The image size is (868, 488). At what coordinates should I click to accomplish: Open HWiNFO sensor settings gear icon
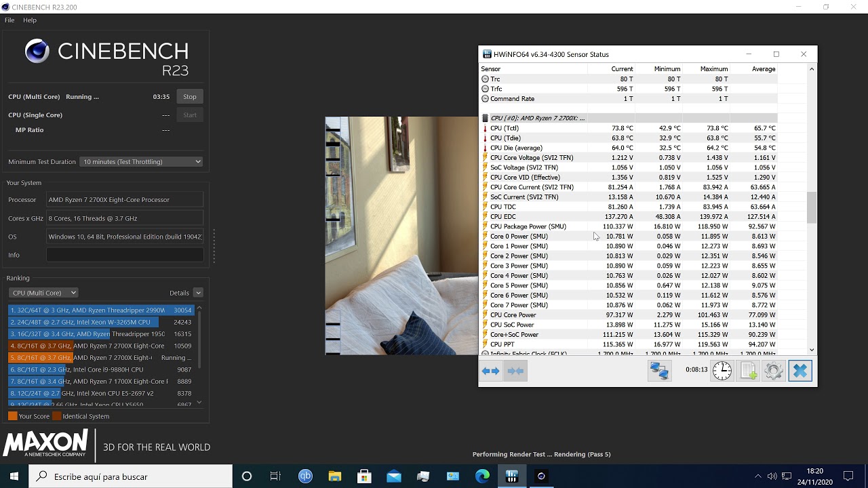[x=774, y=371]
